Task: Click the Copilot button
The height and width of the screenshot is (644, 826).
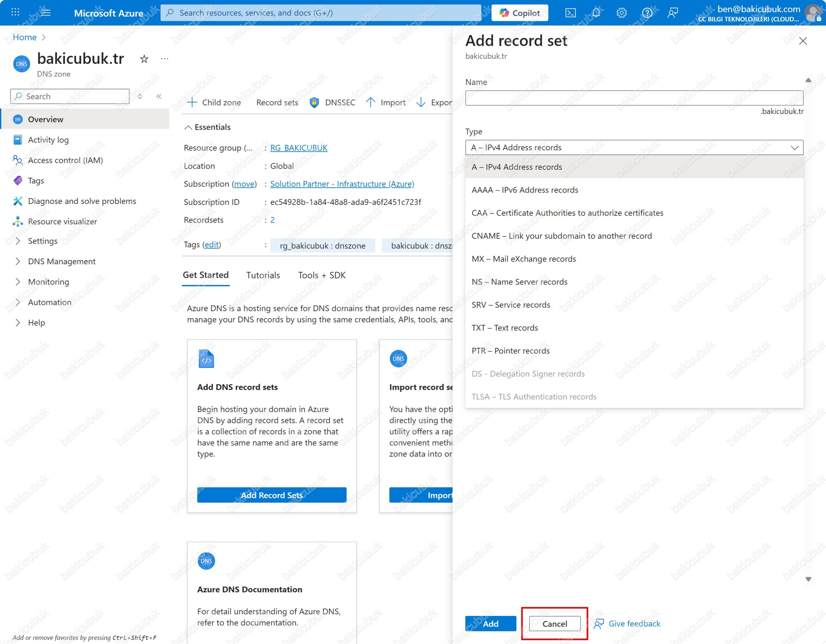Action: (x=520, y=13)
